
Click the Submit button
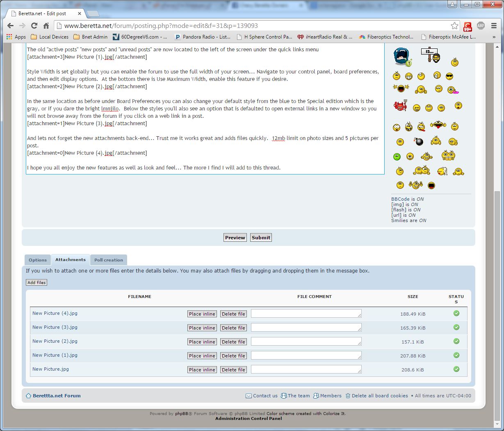(x=261, y=238)
